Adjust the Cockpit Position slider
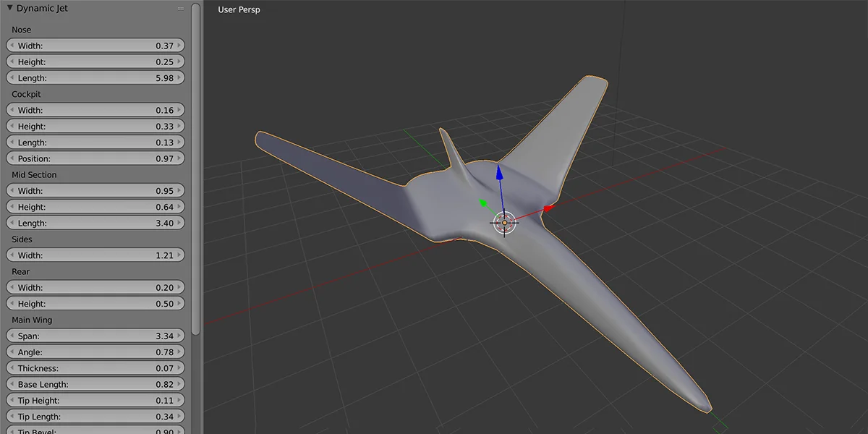The image size is (868, 434). [x=95, y=158]
